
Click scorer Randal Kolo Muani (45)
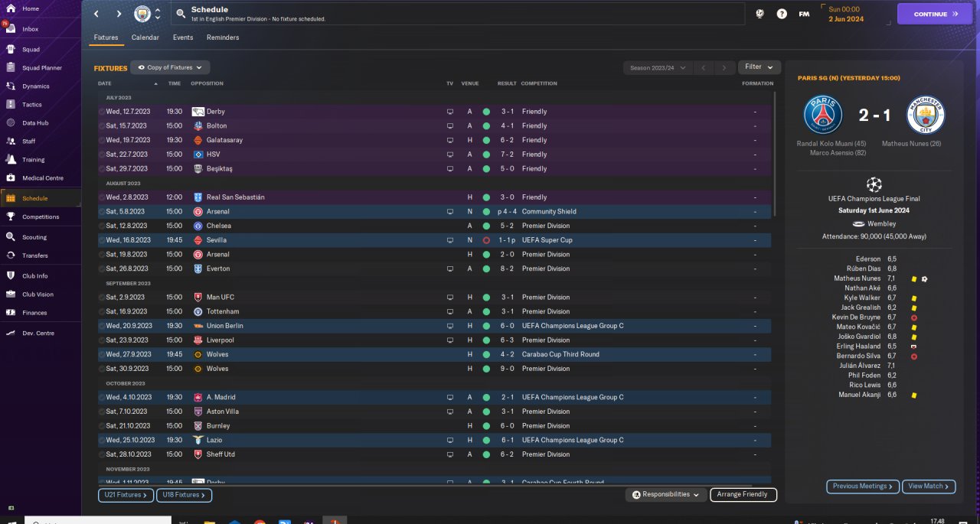coord(831,143)
